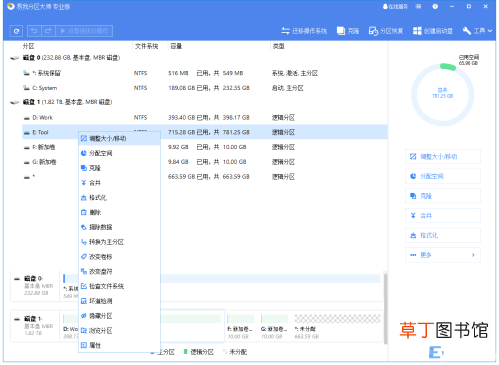Screen dimensions: 499x365
Task: Click 合并 button in right panel
Action: pyautogui.click(x=443, y=215)
